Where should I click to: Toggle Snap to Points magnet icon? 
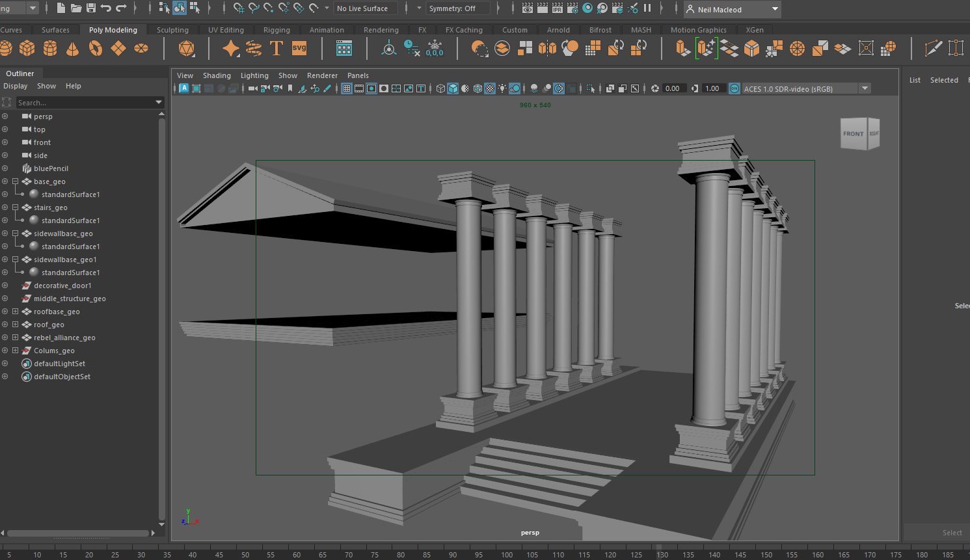pos(269,8)
